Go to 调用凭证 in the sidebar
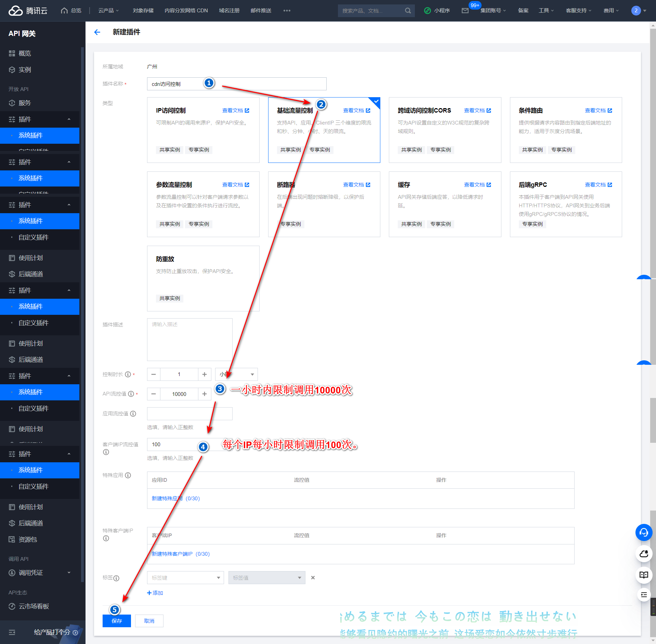Screen dimensions: 656x644 31,572
